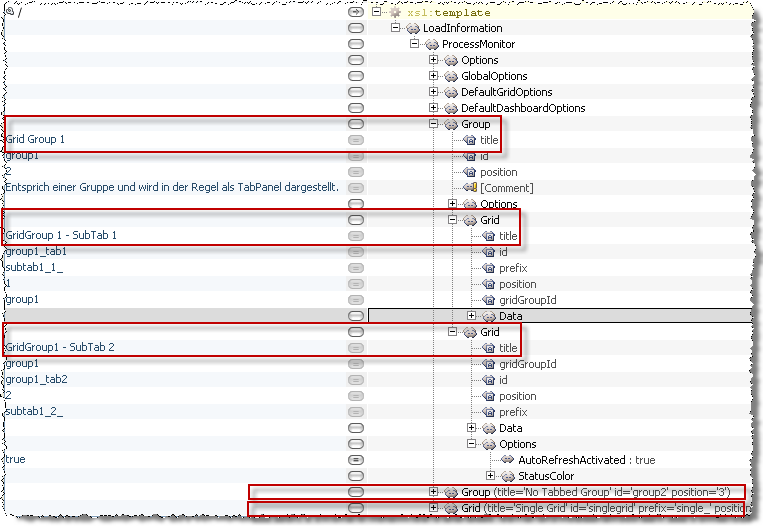
Task: Click the AutoRefreshActivated element icon
Action: pos(508,459)
